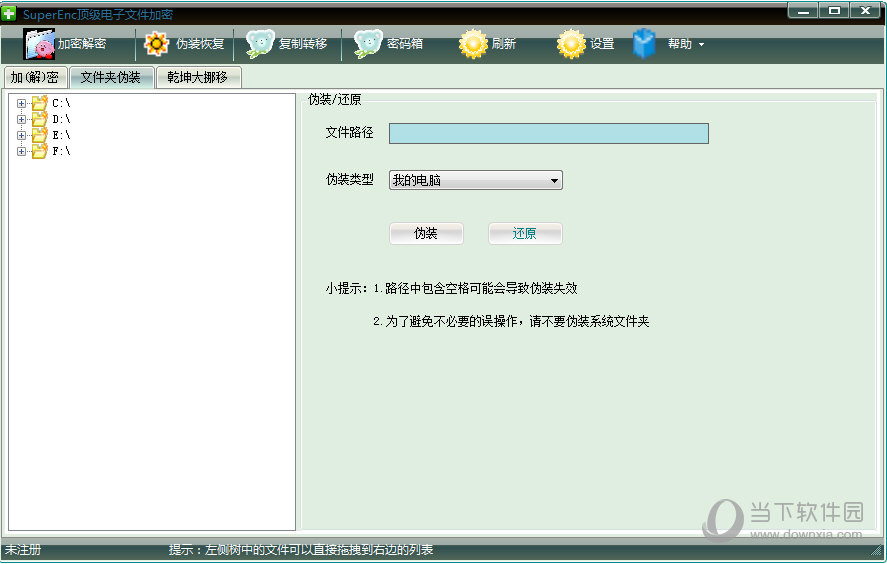Open the 加密解密 toolbar icon
Image resolution: width=887 pixels, height=564 pixels.
pos(39,44)
